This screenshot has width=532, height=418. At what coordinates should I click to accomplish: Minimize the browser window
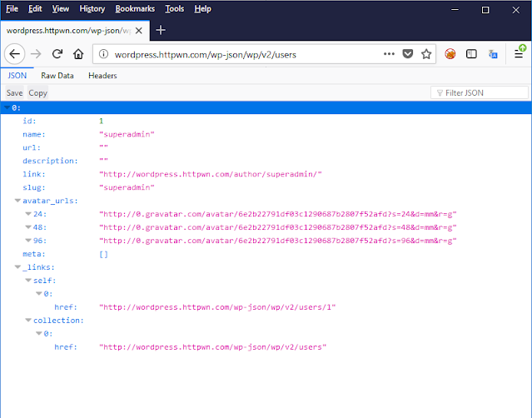pos(455,10)
